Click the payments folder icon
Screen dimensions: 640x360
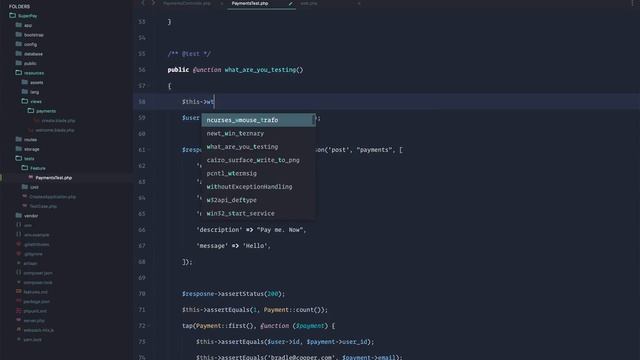coord(31,111)
